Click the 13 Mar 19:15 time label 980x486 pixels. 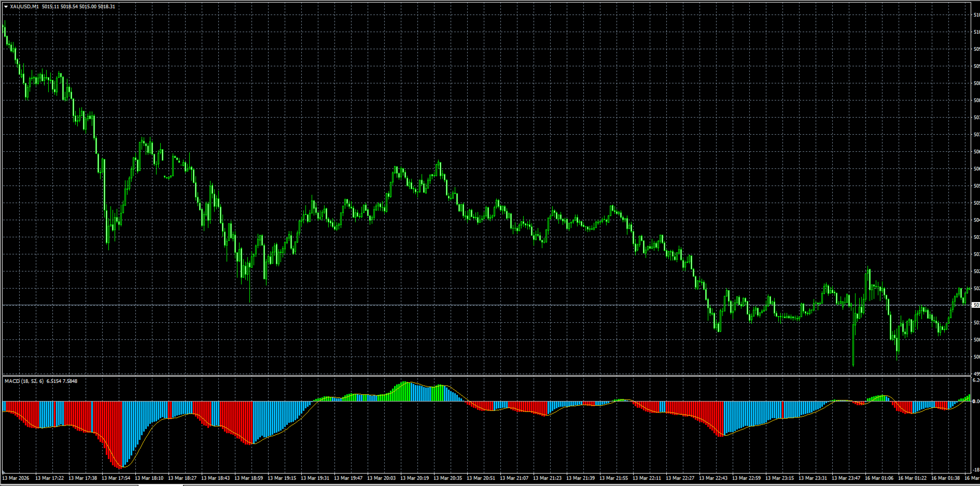point(282,478)
